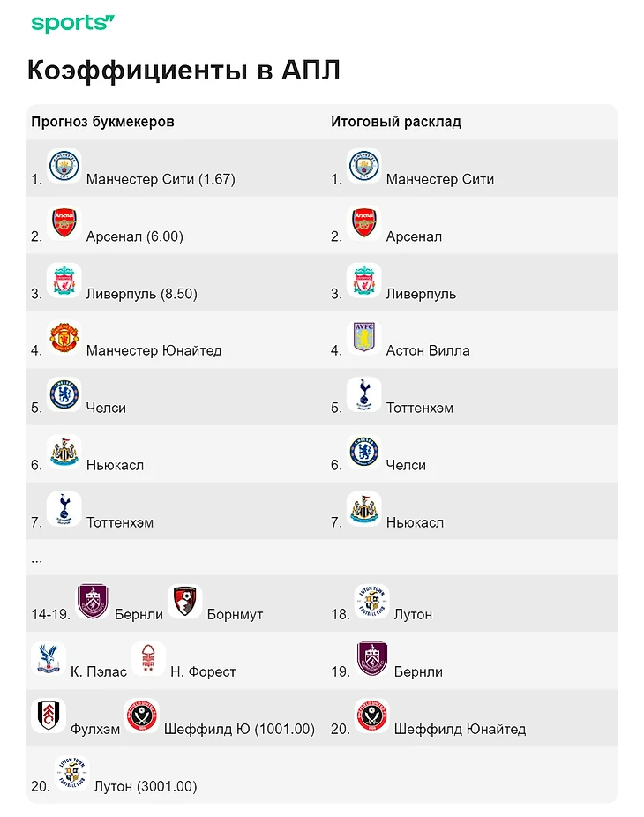This screenshot has width=644, height=817.
Task: Click Newcastle crest in seventh place final standings
Action: (x=363, y=509)
